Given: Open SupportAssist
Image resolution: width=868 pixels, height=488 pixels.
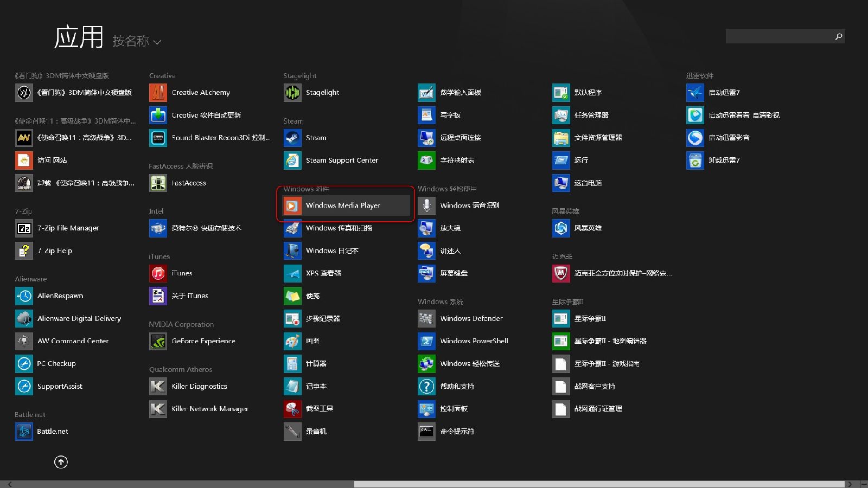Looking at the screenshot, I should (49, 387).
